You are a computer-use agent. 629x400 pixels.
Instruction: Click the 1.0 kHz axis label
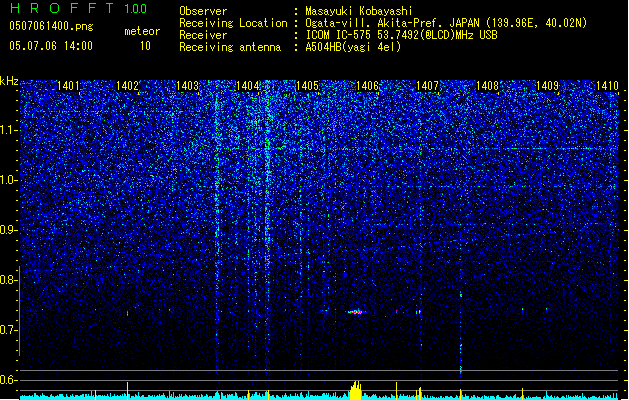point(9,180)
